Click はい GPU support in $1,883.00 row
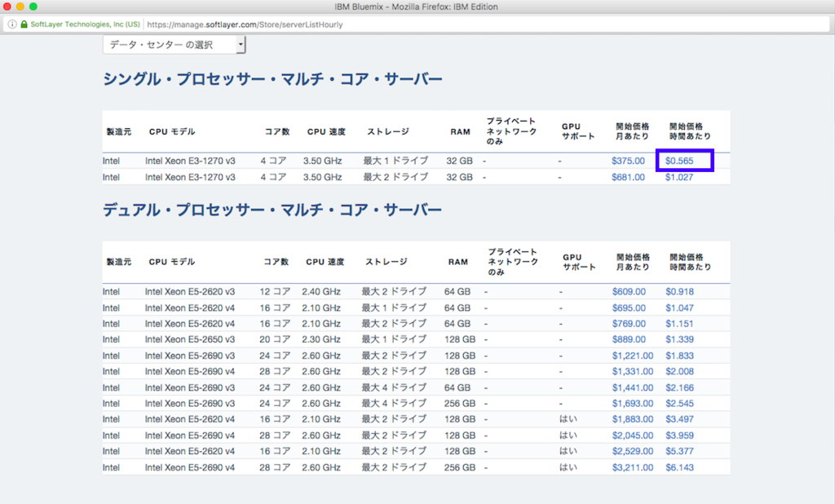 (x=568, y=419)
